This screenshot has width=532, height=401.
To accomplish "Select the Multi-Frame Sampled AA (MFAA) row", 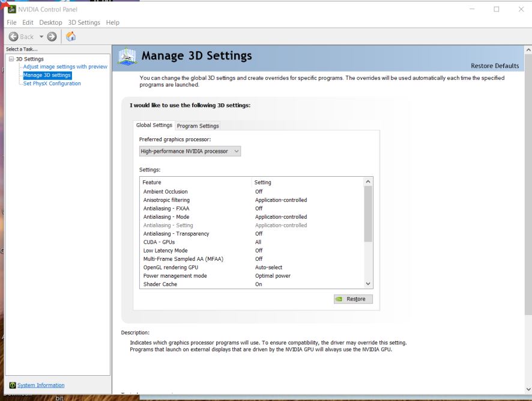I will 252,259.
